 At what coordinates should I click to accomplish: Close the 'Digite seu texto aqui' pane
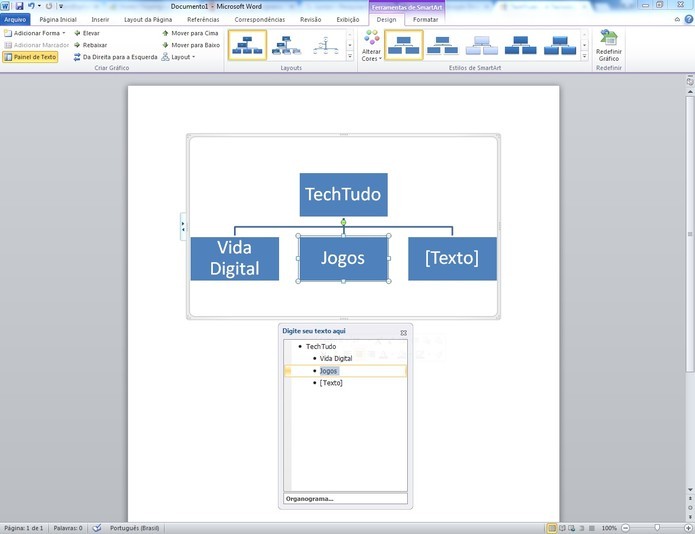coord(403,332)
